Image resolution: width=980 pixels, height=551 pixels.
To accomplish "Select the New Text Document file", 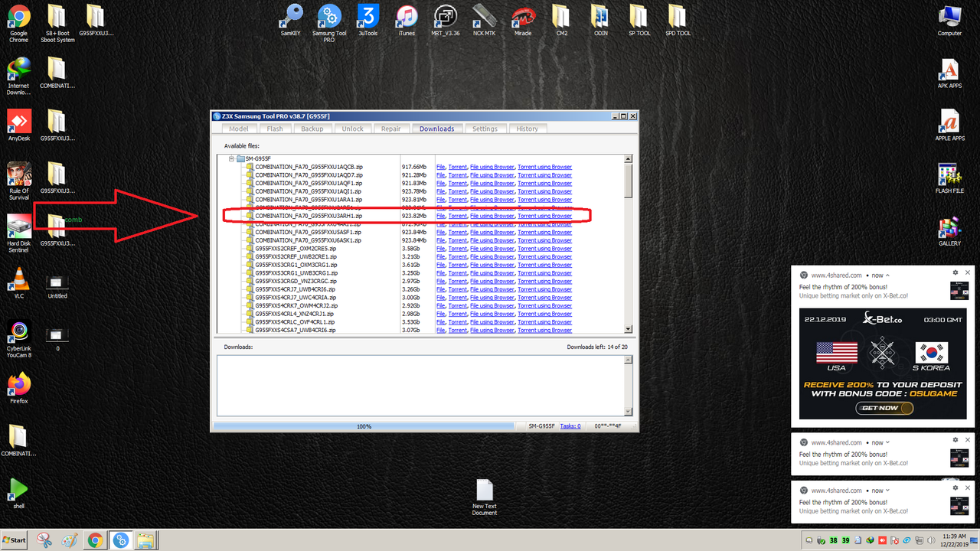I will (484, 497).
